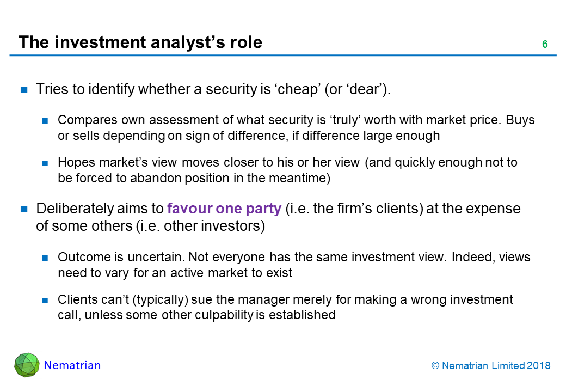This screenshot has height=392, width=566.
Task: Click the slide number 6
Action: (544, 45)
